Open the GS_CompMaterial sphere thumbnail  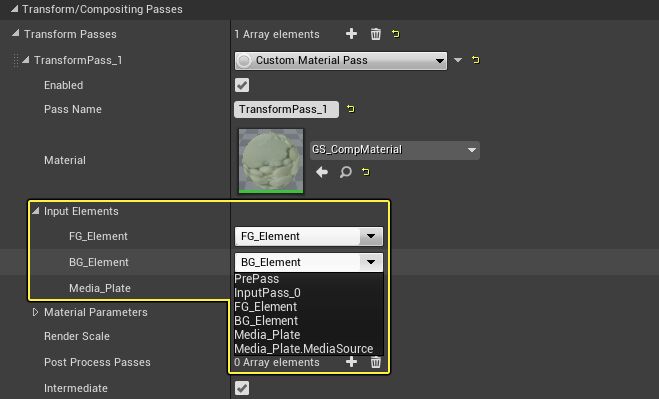[x=271, y=161]
